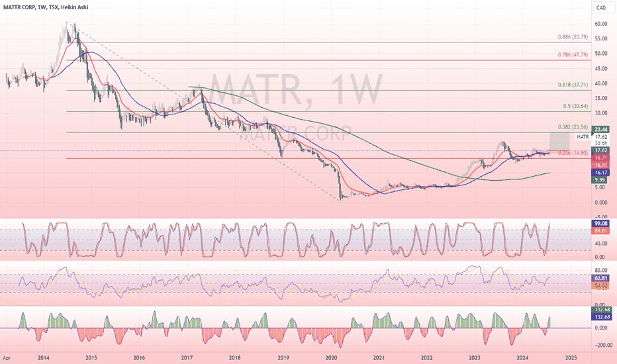617x364 pixels.
Task: Click the 62.81 RSI value tag
Action: pyautogui.click(x=601, y=278)
